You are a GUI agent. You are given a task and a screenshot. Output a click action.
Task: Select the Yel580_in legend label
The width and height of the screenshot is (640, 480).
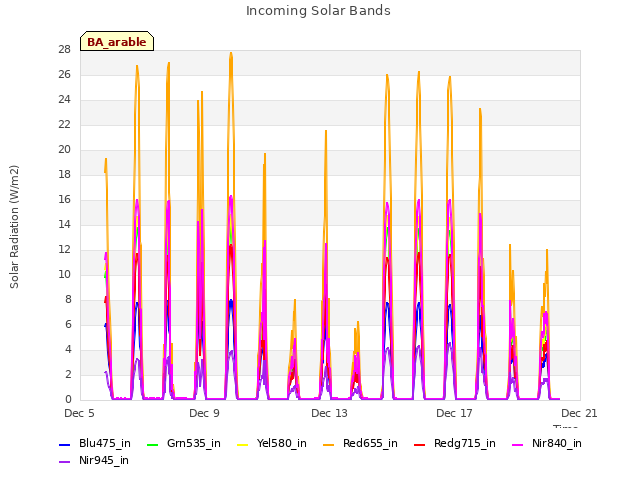pyautogui.click(x=282, y=443)
